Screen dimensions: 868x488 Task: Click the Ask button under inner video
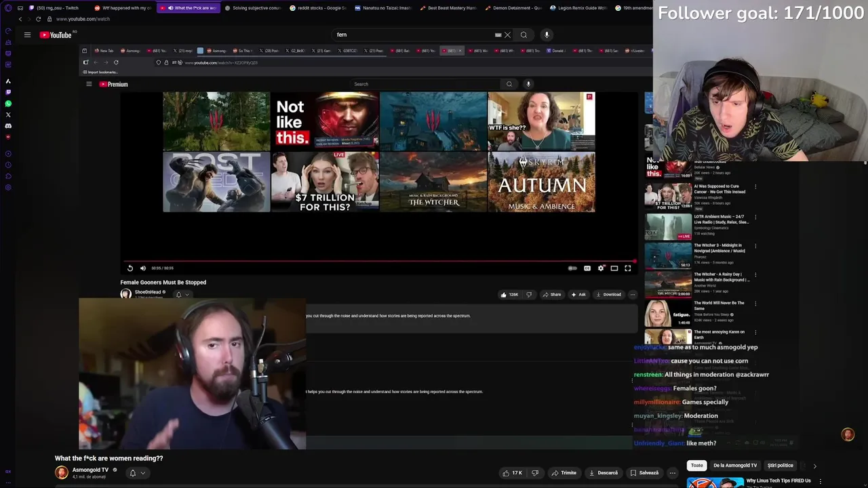pos(578,295)
